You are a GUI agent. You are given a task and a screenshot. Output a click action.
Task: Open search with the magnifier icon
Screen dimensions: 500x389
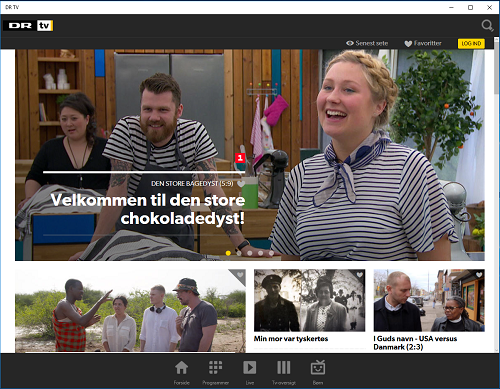pyautogui.click(x=487, y=26)
